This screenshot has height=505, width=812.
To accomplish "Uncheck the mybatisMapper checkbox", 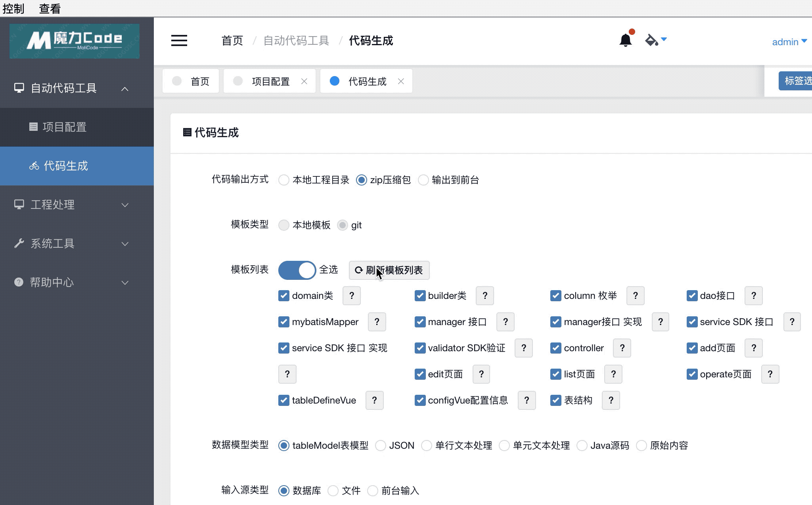I will pos(284,322).
